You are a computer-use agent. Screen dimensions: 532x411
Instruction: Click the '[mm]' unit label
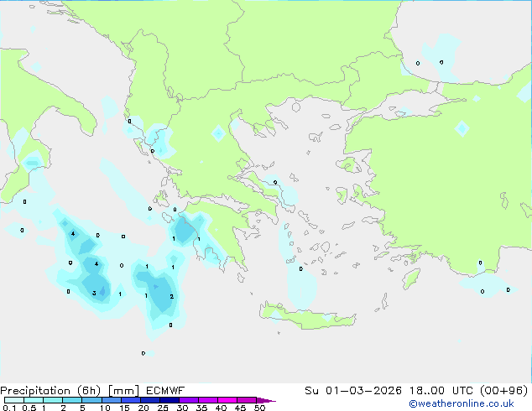[123, 391]
